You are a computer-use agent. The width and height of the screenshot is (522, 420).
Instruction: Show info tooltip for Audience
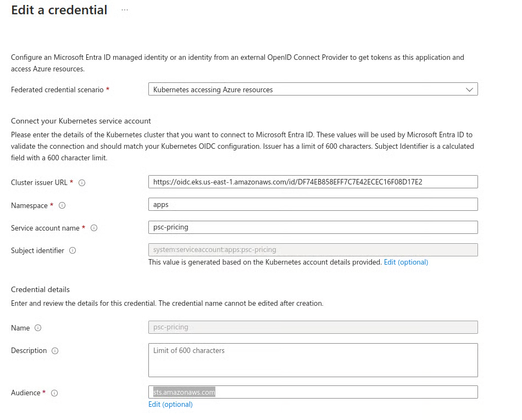[54, 393]
